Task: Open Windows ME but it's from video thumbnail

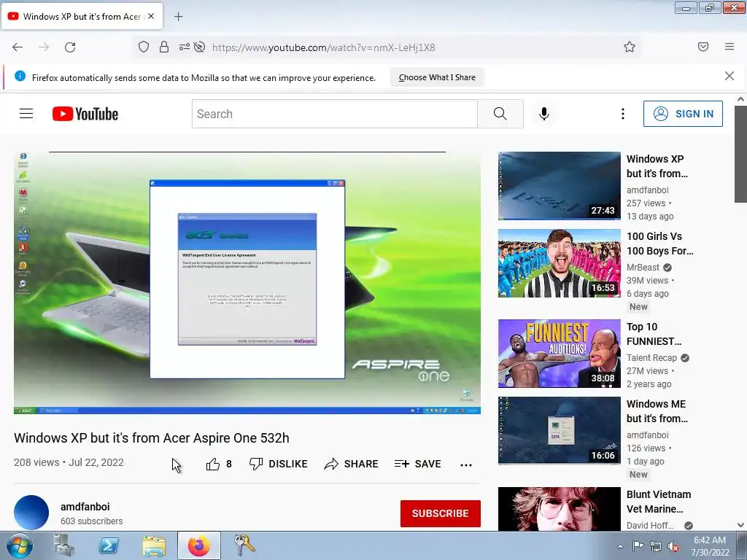Action: point(560,430)
